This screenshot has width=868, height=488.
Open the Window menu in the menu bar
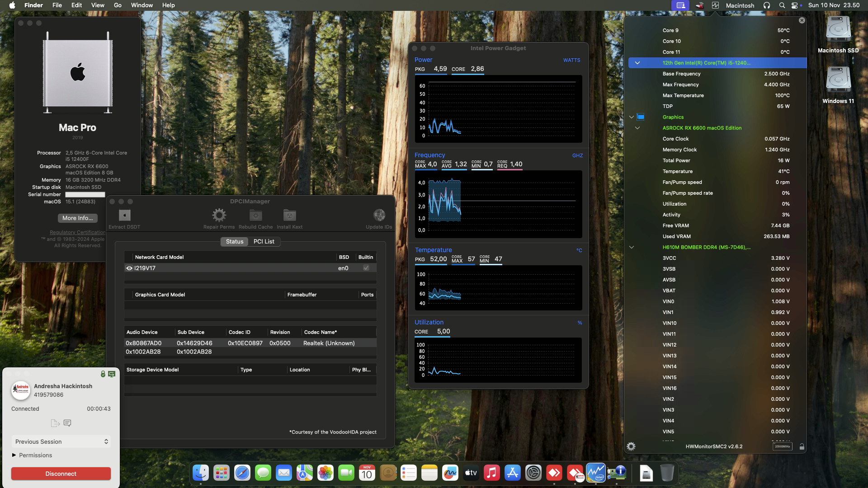tap(142, 5)
